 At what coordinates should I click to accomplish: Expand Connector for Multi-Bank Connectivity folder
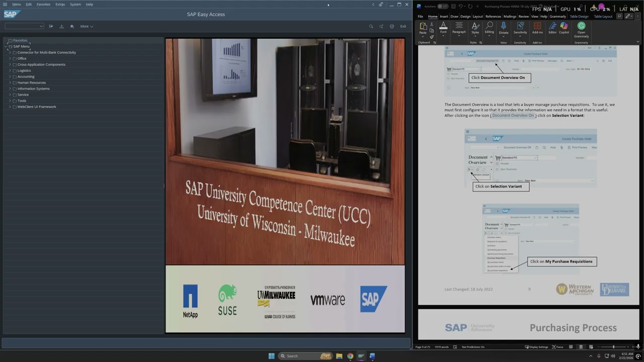[10, 52]
